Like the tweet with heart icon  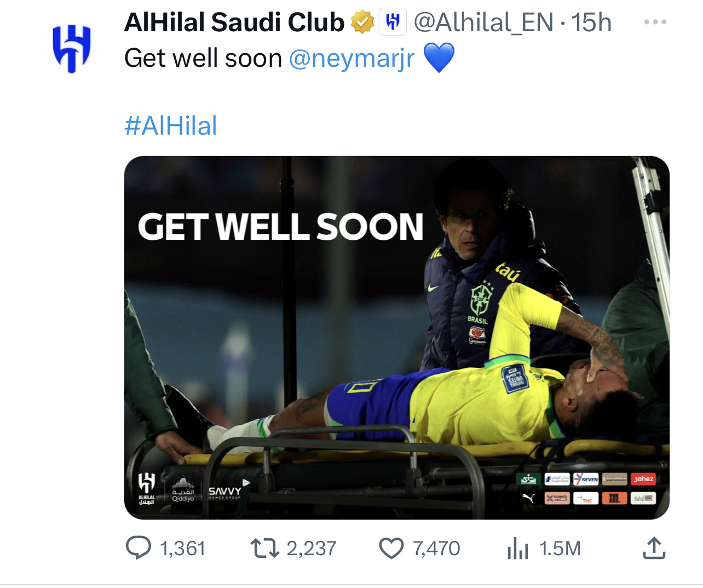coord(391,548)
